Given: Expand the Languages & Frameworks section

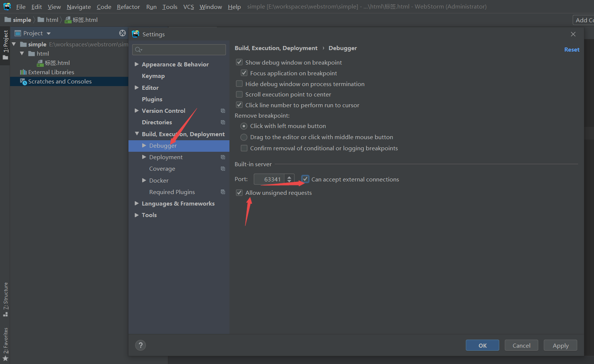Looking at the screenshot, I should (137, 203).
